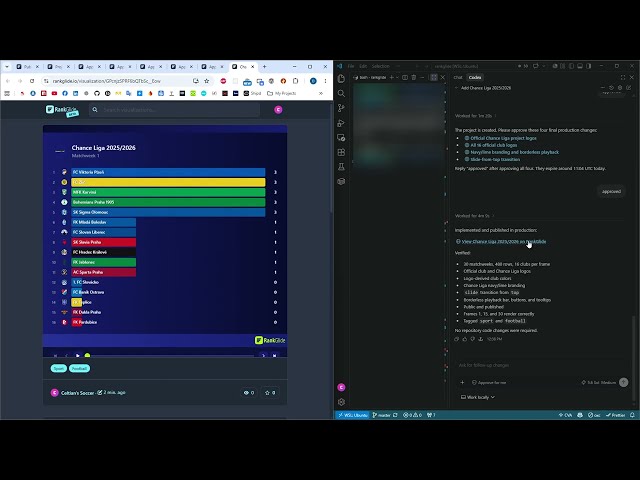
Task: Kill terminal with the trash icon
Action: 413,77
